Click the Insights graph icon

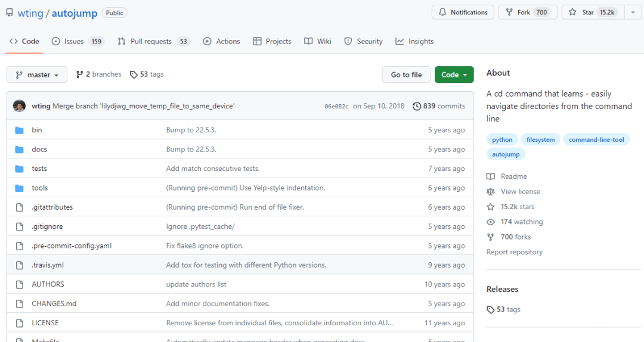click(x=400, y=42)
